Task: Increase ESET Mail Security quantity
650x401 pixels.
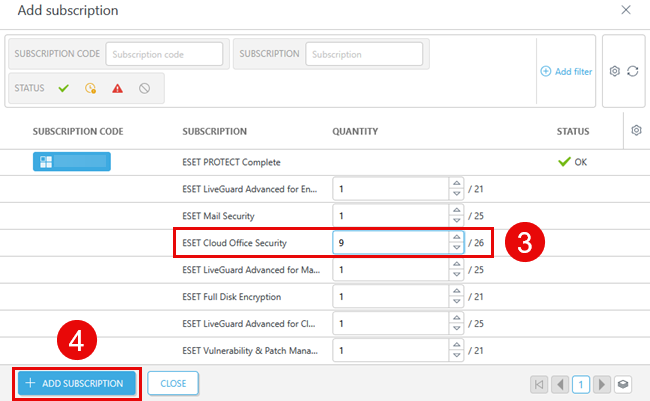Action: point(456,210)
